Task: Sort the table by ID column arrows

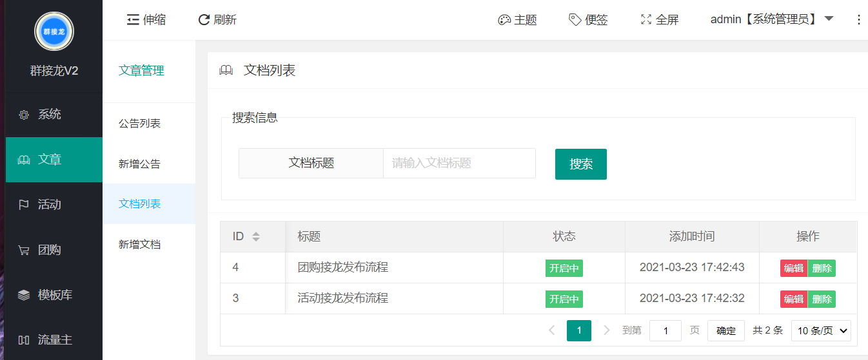Action: point(256,236)
